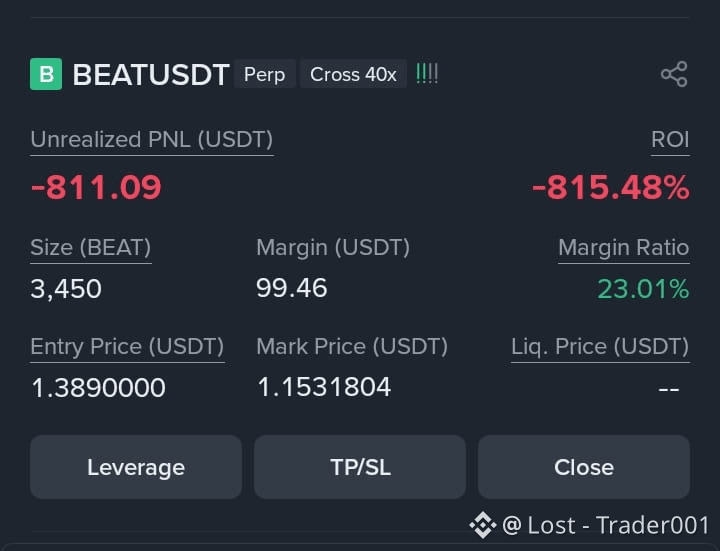The width and height of the screenshot is (720, 551).
Task: Click the underlined Entry Price (USDT) label
Action: pyautogui.click(x=127, y=347)
